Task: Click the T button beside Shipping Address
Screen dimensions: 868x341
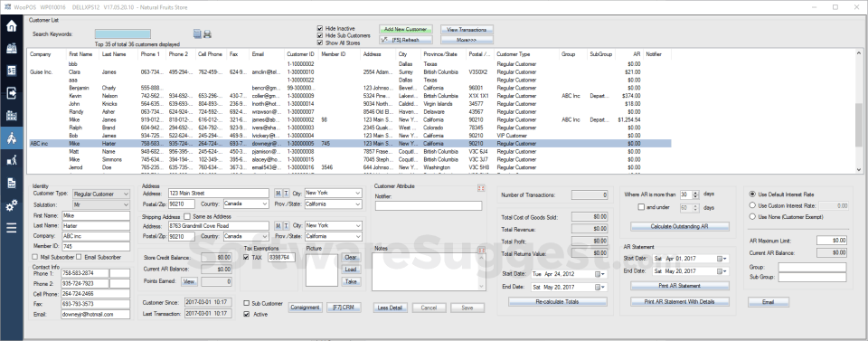Action: point(287,226)
